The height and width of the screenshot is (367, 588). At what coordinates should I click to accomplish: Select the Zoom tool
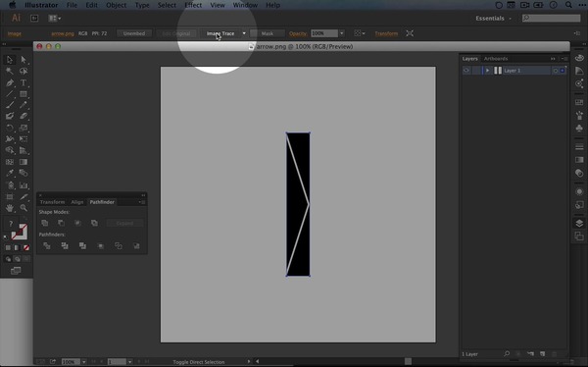[x=24, y=208]
